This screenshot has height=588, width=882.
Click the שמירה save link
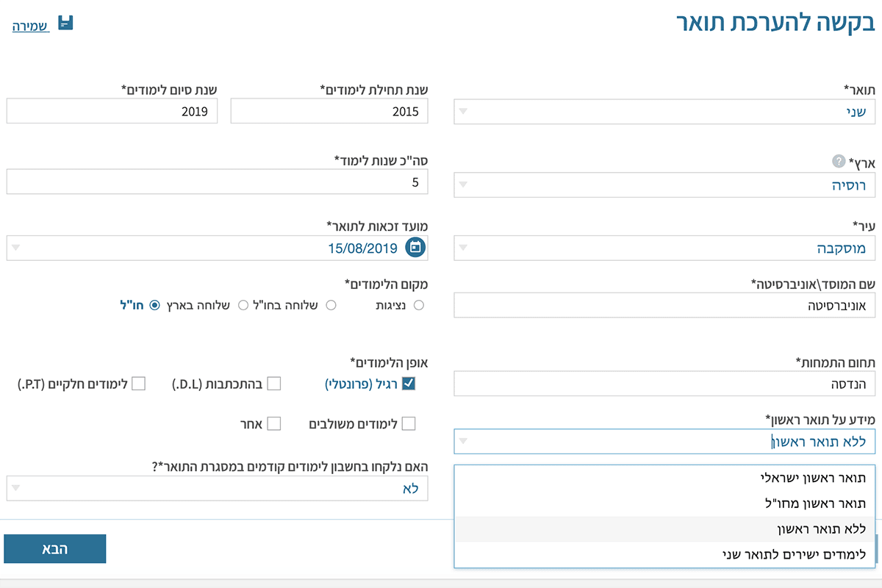tap(30, 26)
